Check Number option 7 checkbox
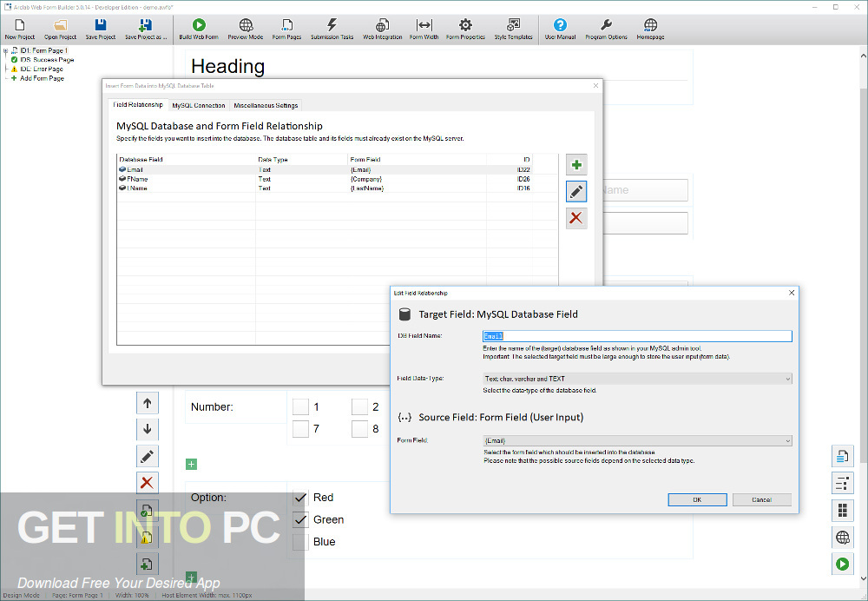 coord(300,429)
